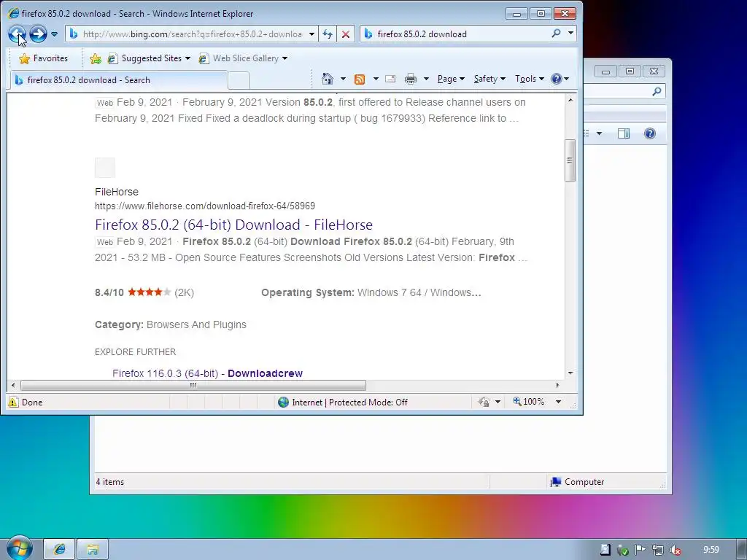Click the search box containing firefox 85.0.2 download
The width and height of the screenshot is (747, 560).
452,34
